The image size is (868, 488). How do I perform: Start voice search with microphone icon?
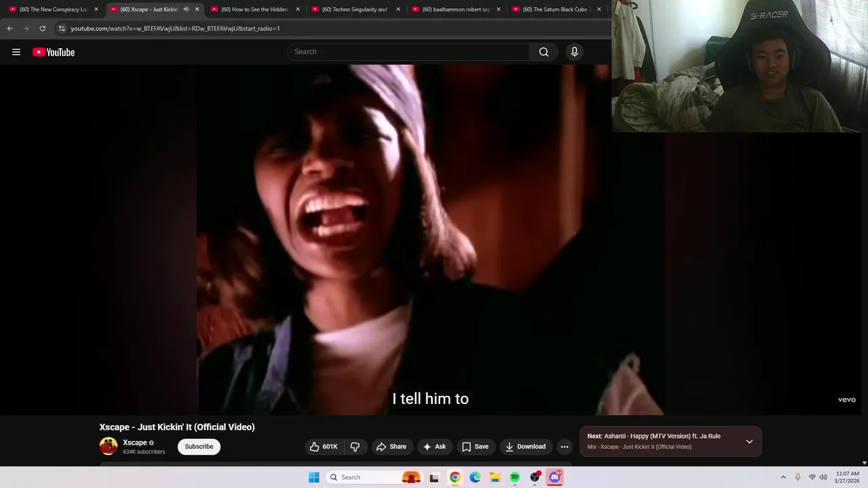574,52
